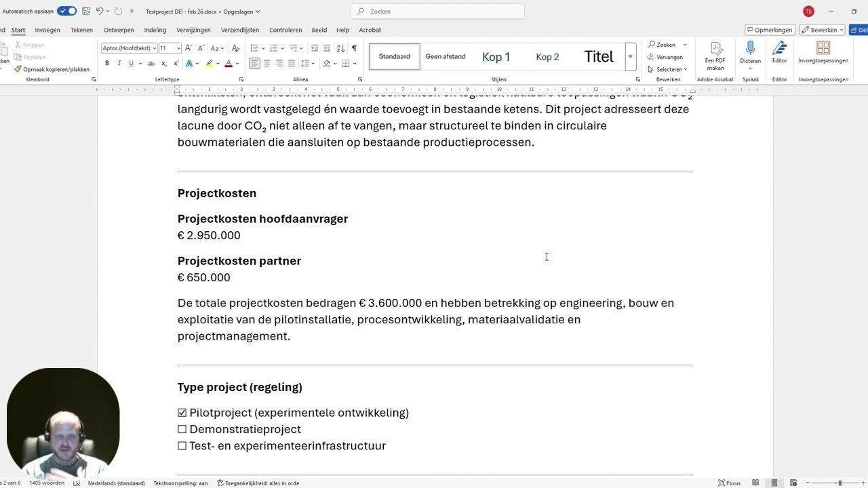Apply superscript formatting
The image size is (868, 488).
[x=176, y=63]
